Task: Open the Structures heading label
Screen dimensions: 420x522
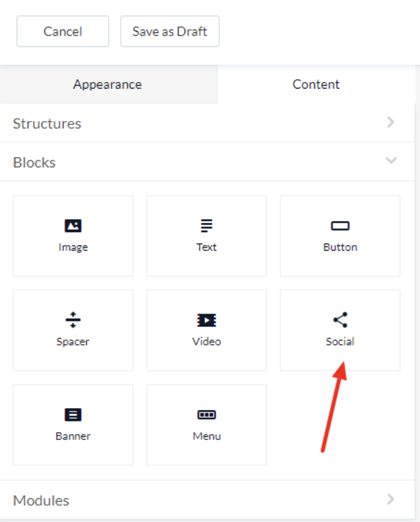Action: (x=47, y=123)
